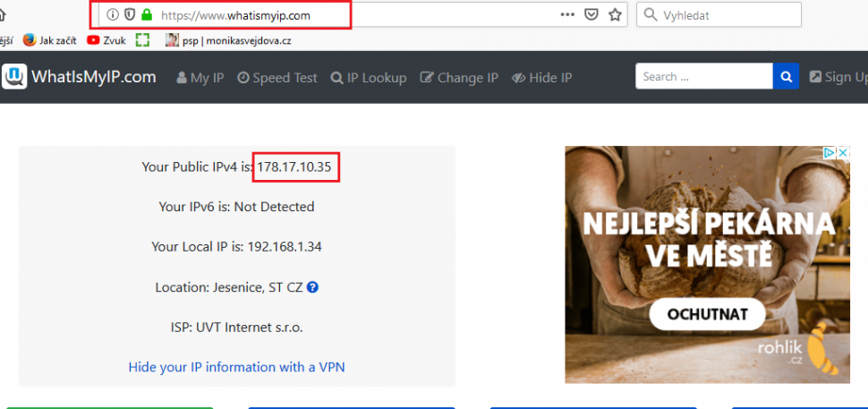Click the green padlock security icon
The height and width of the screenshot is (409, 868).
point(146,15)
